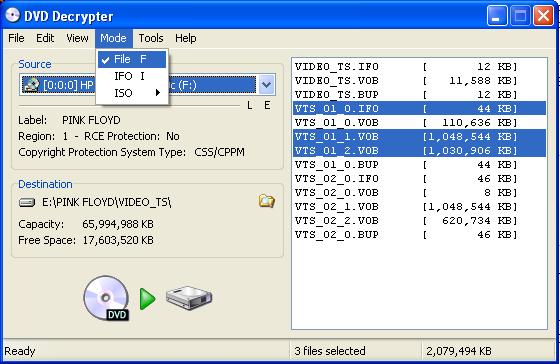
Task: Open the Tools menu
Action: coord(151,38)
